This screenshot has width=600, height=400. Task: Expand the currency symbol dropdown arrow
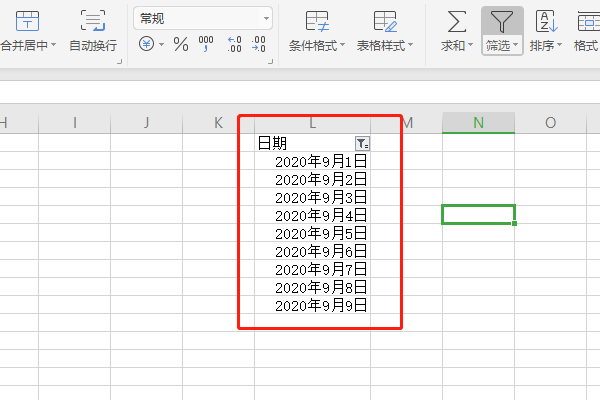point(161,44)
